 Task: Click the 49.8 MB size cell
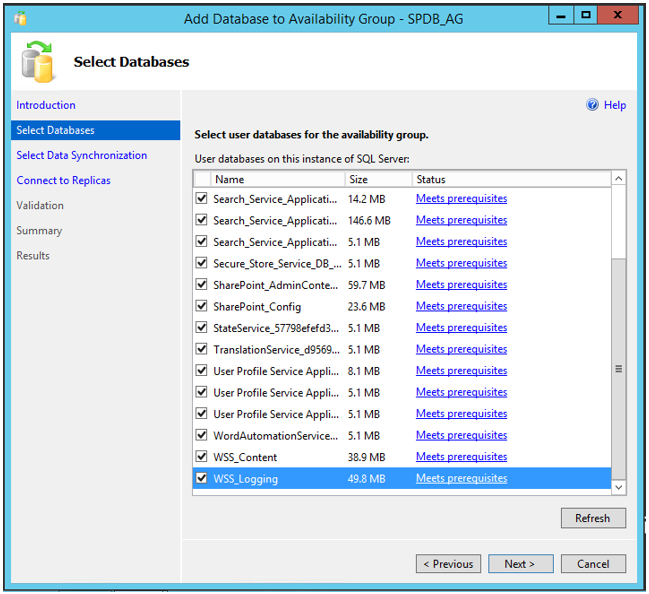(366, 479)
